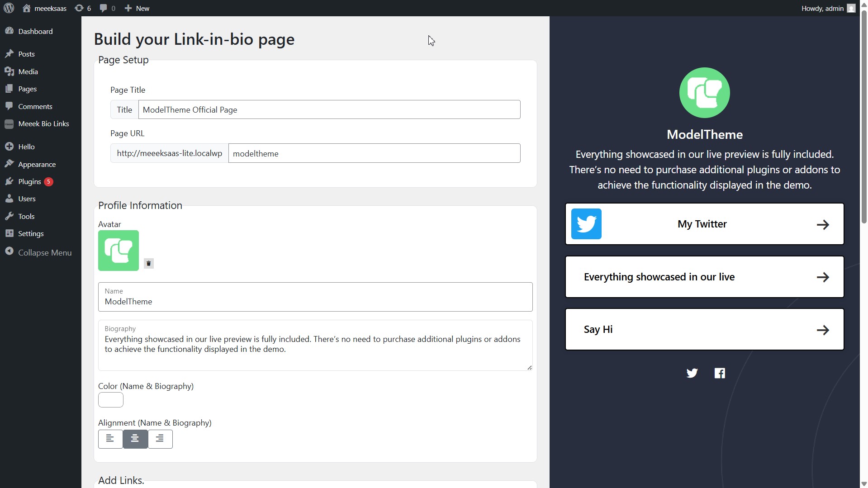Viewport: 868px width, 488px height.
Task: Click the Pages sidebar icon
Action: (9, 89)
